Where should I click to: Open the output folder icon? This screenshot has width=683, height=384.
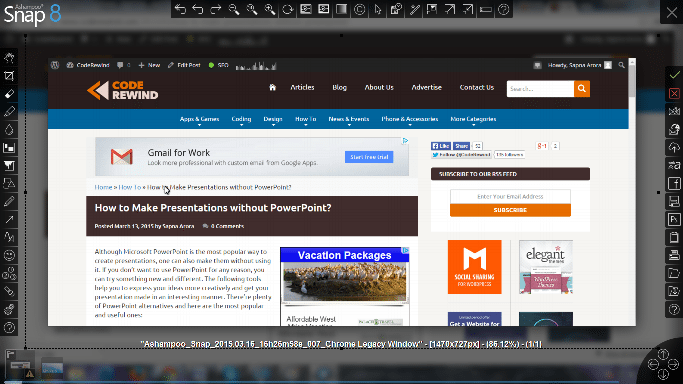click(x=674, y=273)
